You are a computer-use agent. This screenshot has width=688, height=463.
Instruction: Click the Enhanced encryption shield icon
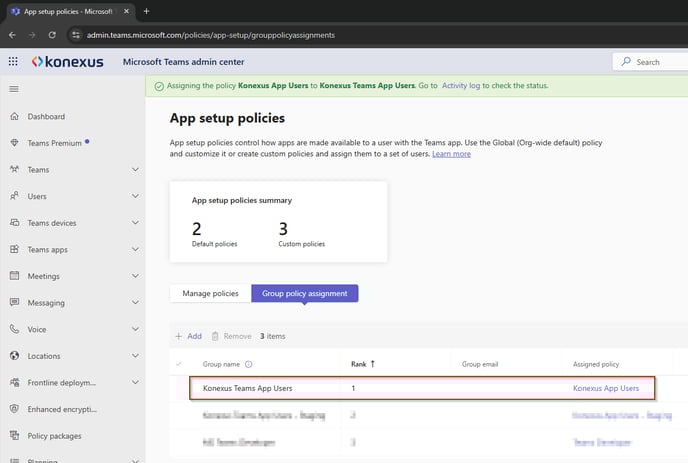(14, 409)
